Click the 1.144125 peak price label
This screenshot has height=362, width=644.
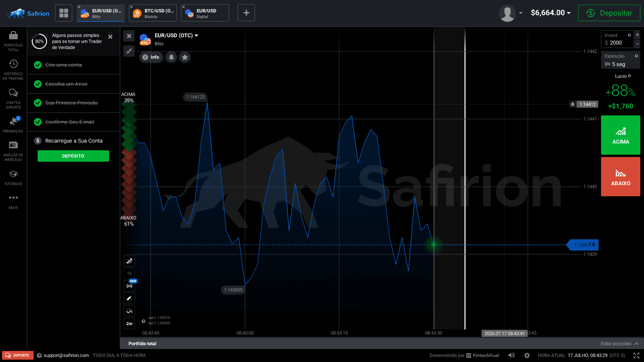195,97
